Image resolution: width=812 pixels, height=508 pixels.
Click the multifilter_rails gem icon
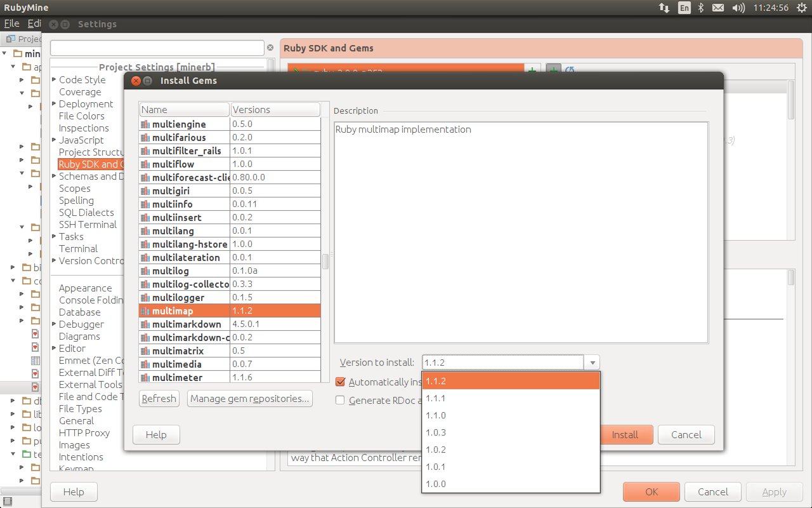(x=145, y=151)
